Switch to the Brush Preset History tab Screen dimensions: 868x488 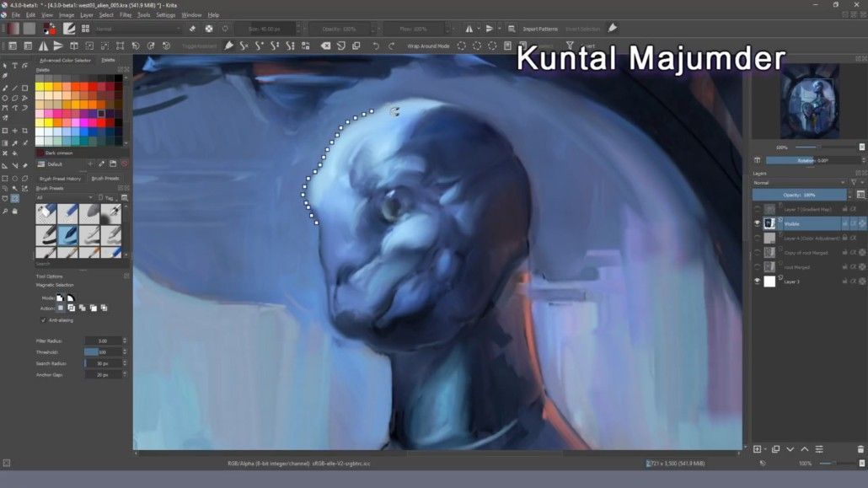(x=60, y=179)
